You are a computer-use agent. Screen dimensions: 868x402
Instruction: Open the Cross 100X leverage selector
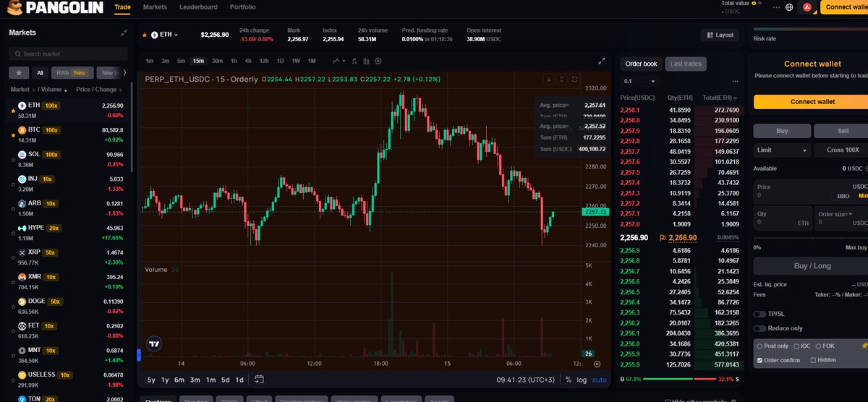point(841,150)
